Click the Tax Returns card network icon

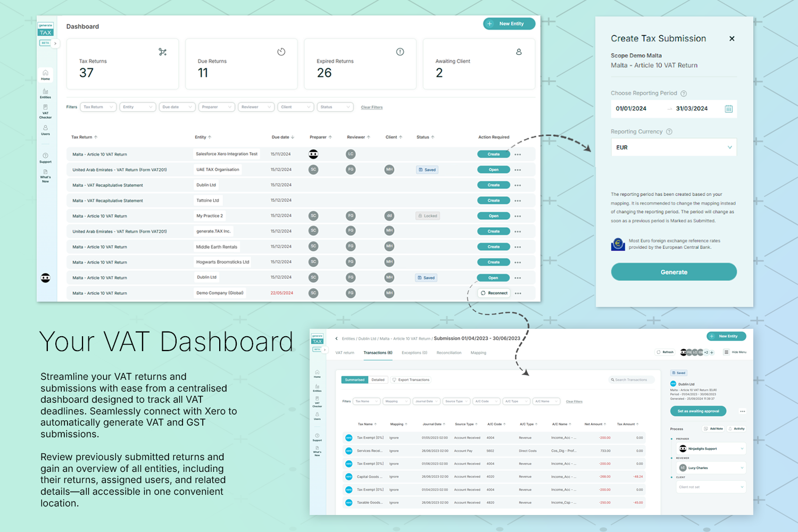[163, 52]
